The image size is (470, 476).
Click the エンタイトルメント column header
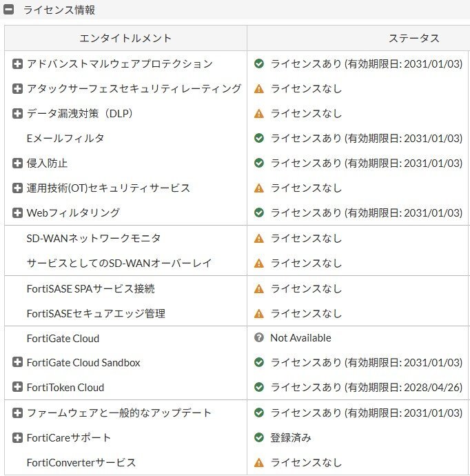click(125, 39)
